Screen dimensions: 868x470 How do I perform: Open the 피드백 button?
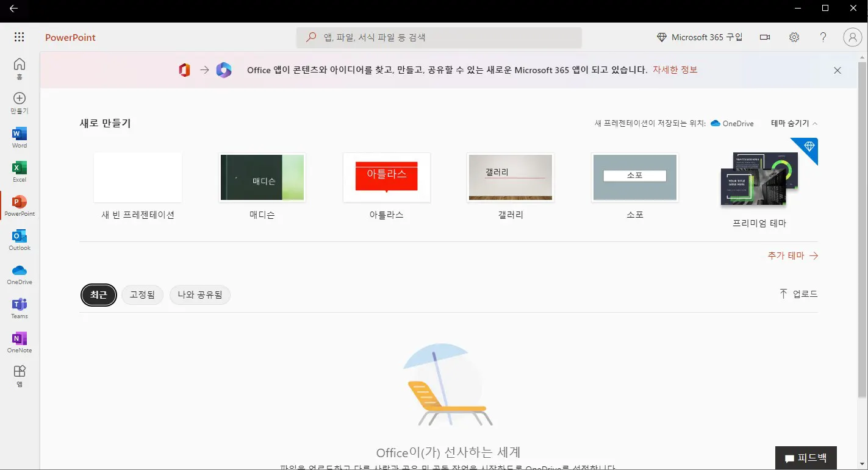point(806,458)
